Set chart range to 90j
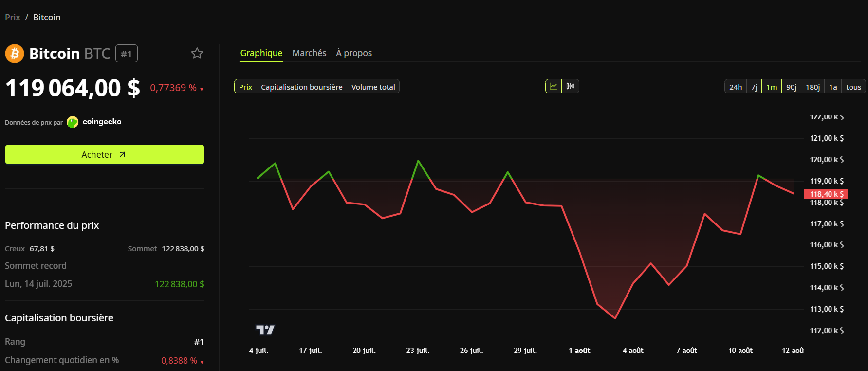This screenshot has height=371, width=868. (x=792, y=87)
